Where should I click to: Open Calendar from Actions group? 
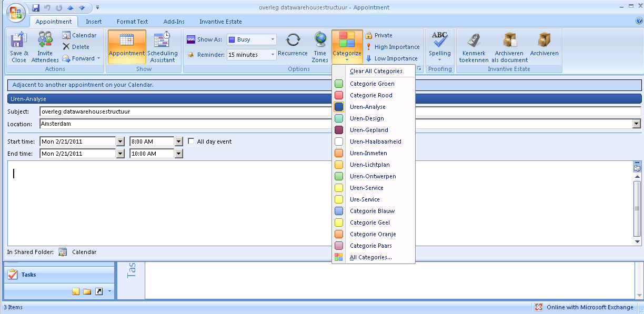pyautogui.click(x=79, y=35)
